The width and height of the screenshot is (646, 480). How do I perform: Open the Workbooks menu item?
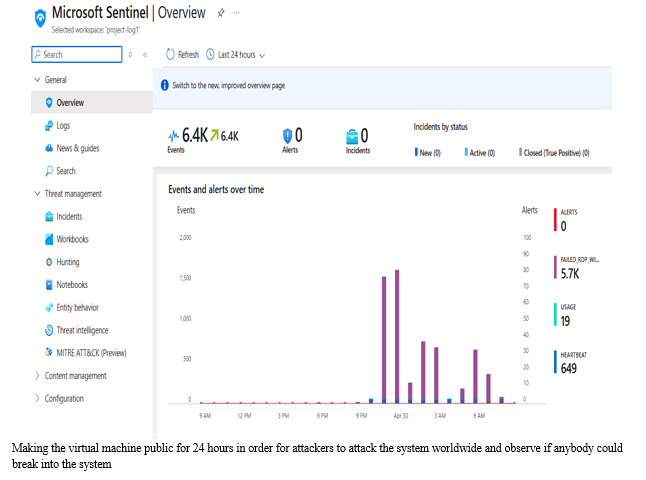pos(91,239)
